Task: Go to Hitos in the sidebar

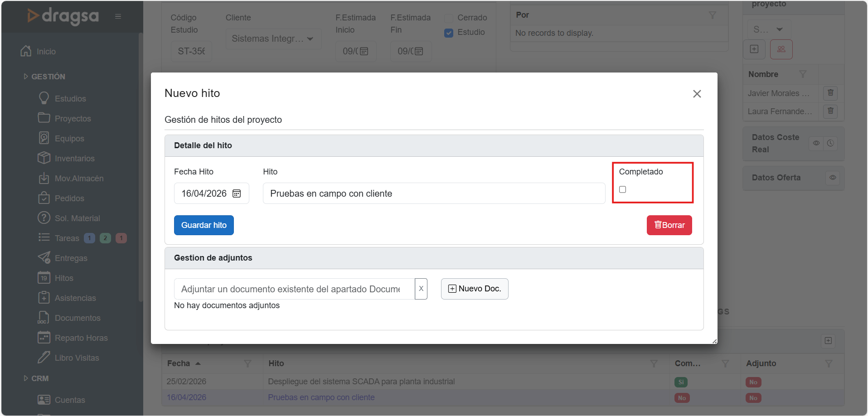Action: 64,278
